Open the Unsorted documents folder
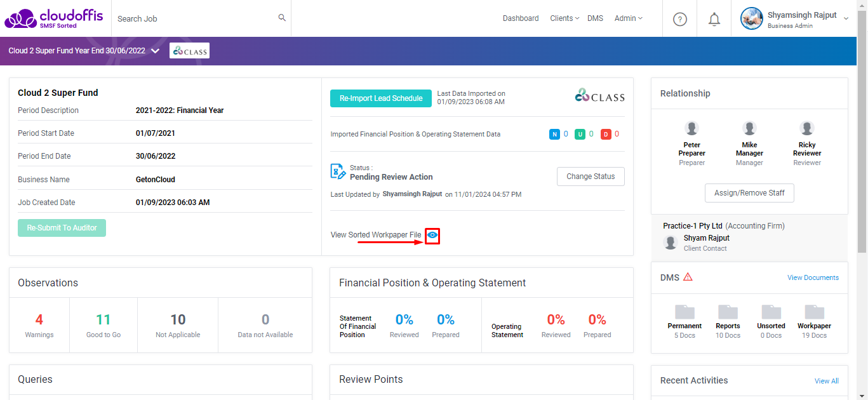Image resolution: width=868 pixels, height=400 pixels. pyautogui.click(x=771, y=311)
